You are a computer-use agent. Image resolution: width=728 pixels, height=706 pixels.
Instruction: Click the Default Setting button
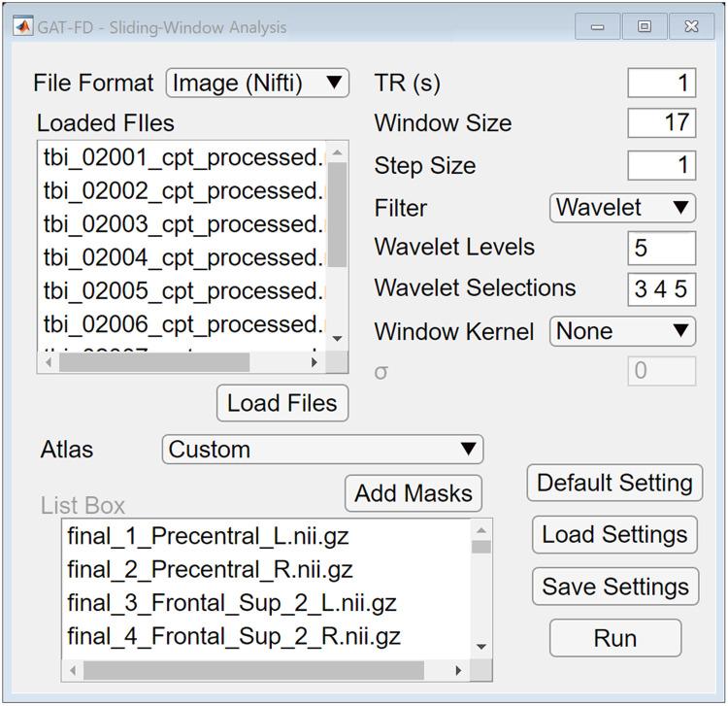click(x=614, y=483)
